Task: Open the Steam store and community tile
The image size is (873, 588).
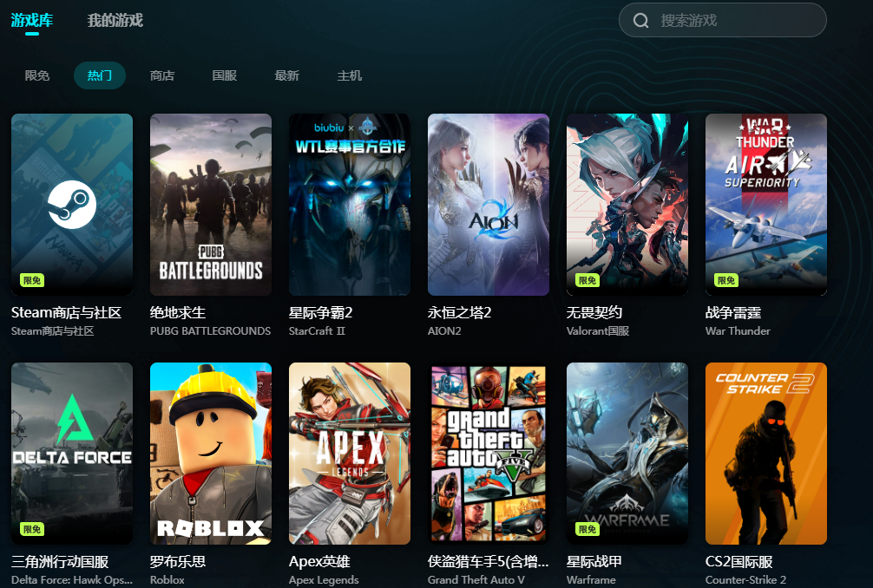Action: coord(72,204)
